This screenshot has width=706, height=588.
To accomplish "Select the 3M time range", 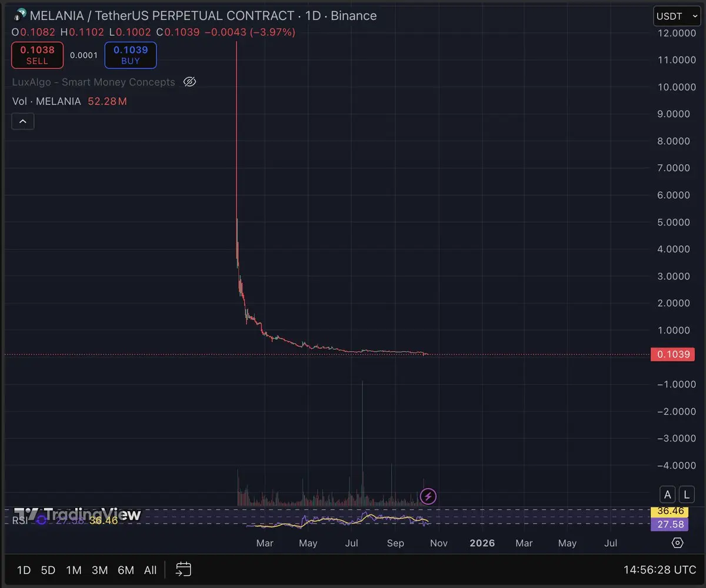I will [x=99, y=570].
